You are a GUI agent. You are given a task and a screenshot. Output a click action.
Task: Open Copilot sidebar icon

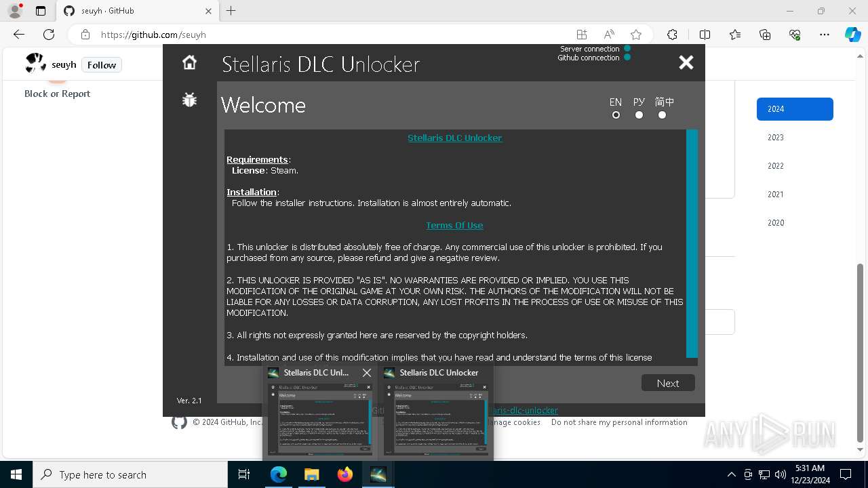pyautogui.click(x=852, y=35)
